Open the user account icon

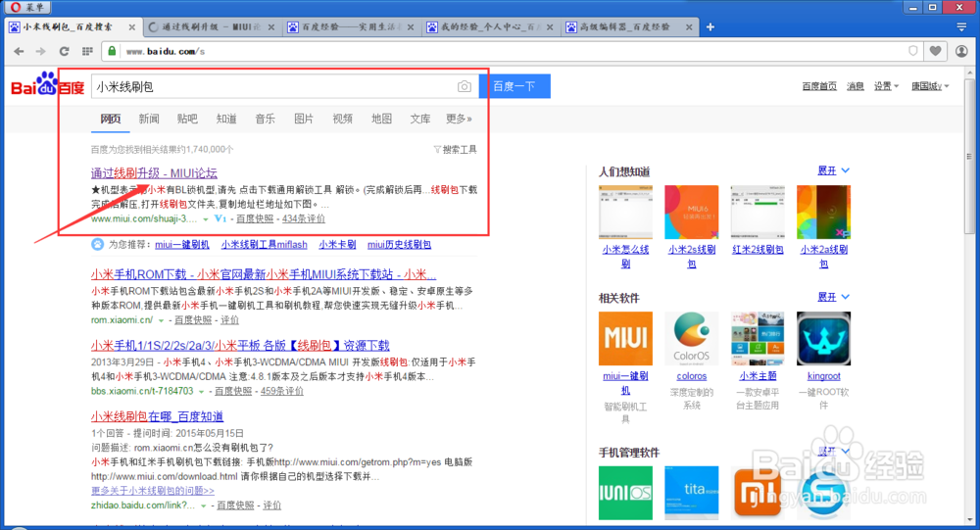tap(962, 51)
